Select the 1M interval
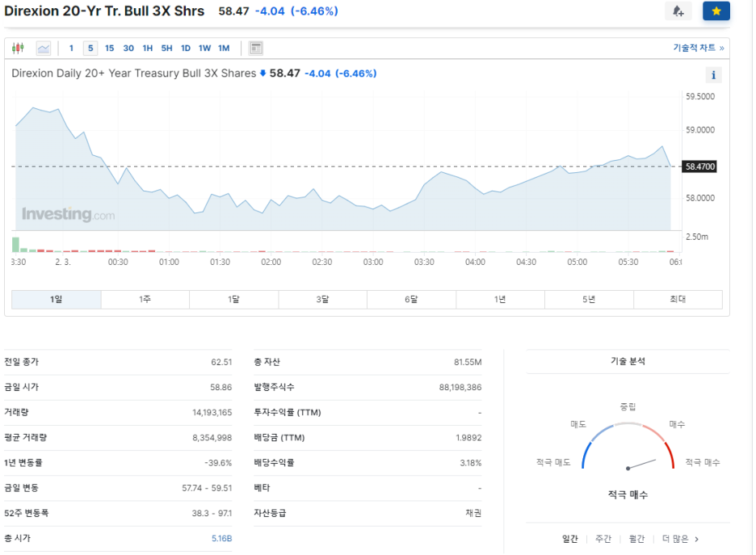 pyautogui.click(x=224, y=48)
